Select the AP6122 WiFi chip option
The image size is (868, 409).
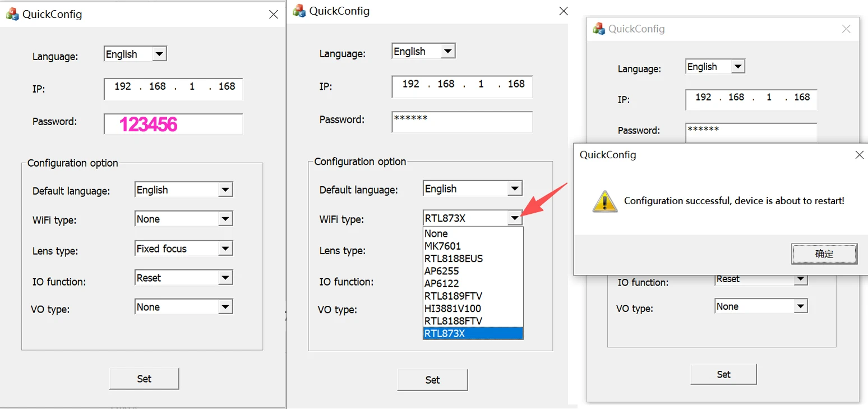tap(442, 283)
